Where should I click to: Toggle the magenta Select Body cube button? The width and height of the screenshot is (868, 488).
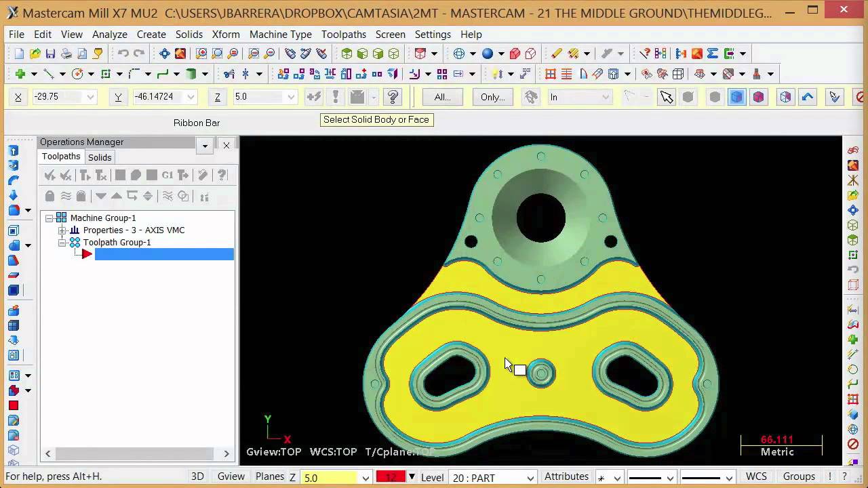coord(759,97)
